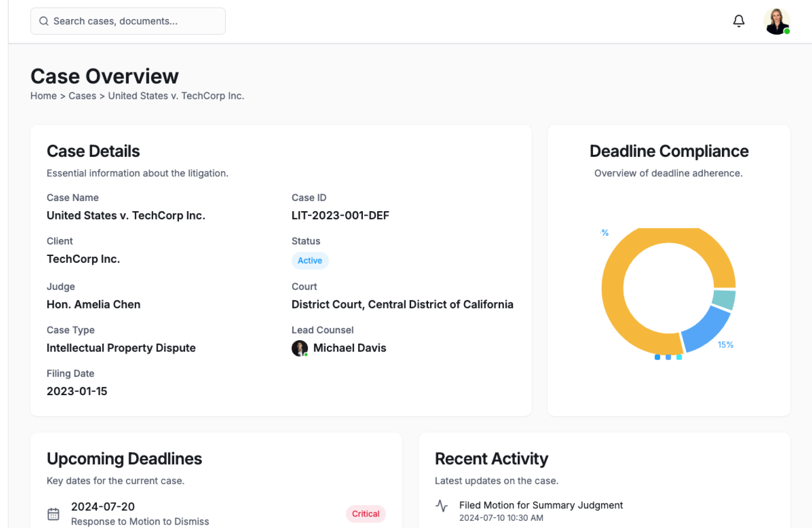Click the calendar icon beside 2024-07-20

tap(53, 514)
